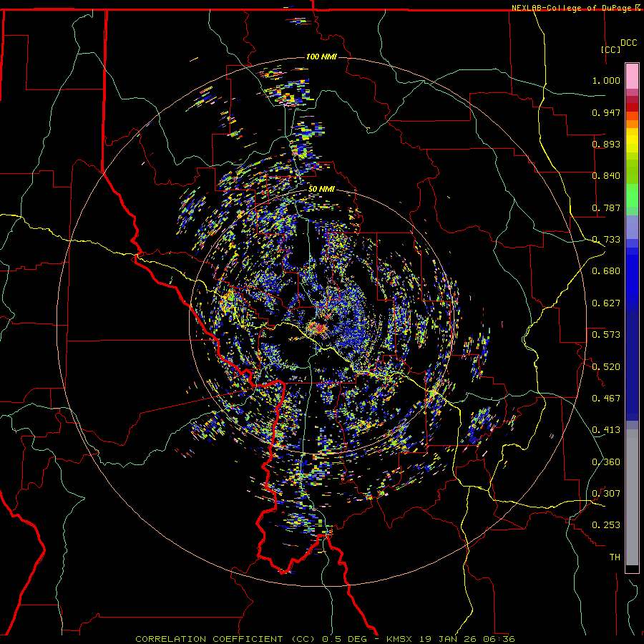Image resolution: width=644 pixels, height=644 pixels.
Task: Select the 0.787 legend value
Action: tap(606, 208)
